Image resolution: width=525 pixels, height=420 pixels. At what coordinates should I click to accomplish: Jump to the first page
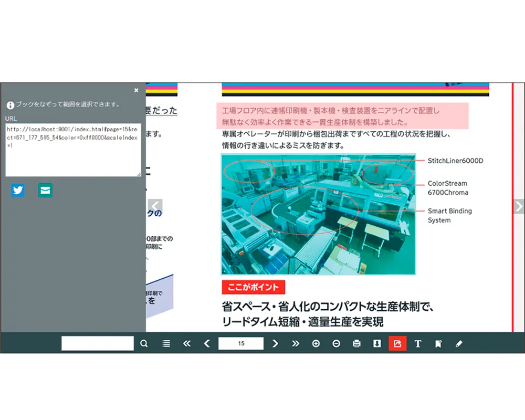click(x=186, y=344)
